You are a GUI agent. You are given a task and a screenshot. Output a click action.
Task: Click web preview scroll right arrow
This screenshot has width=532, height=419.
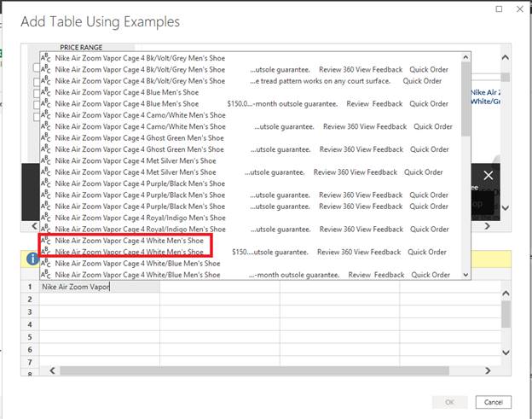[487, 226]
